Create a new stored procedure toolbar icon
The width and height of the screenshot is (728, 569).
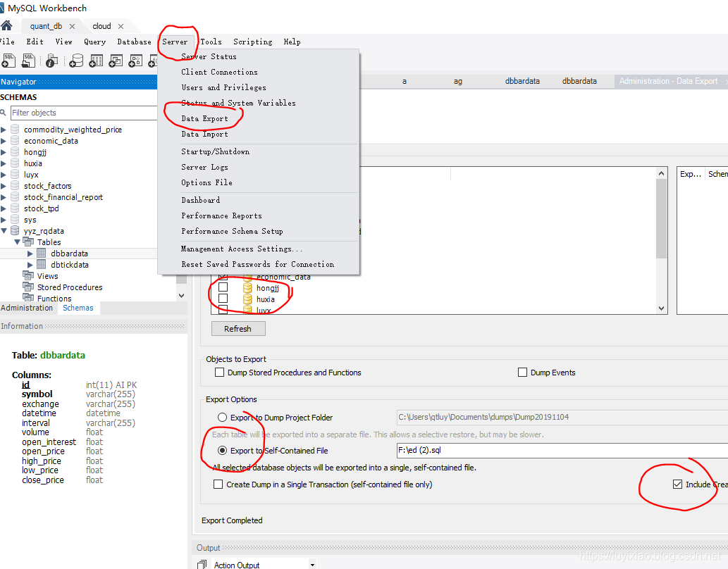click(135, 61)
